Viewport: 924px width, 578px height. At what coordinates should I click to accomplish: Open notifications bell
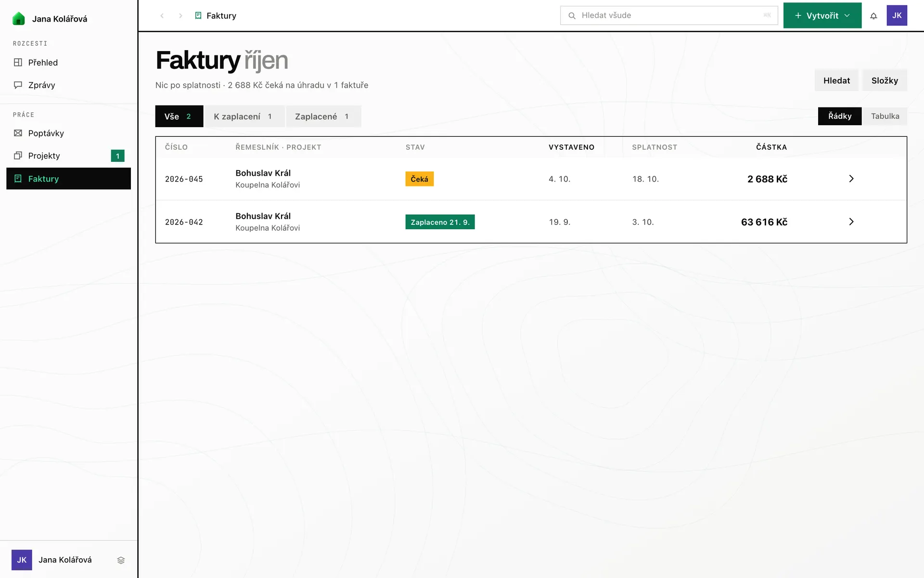tap(873, 15)
